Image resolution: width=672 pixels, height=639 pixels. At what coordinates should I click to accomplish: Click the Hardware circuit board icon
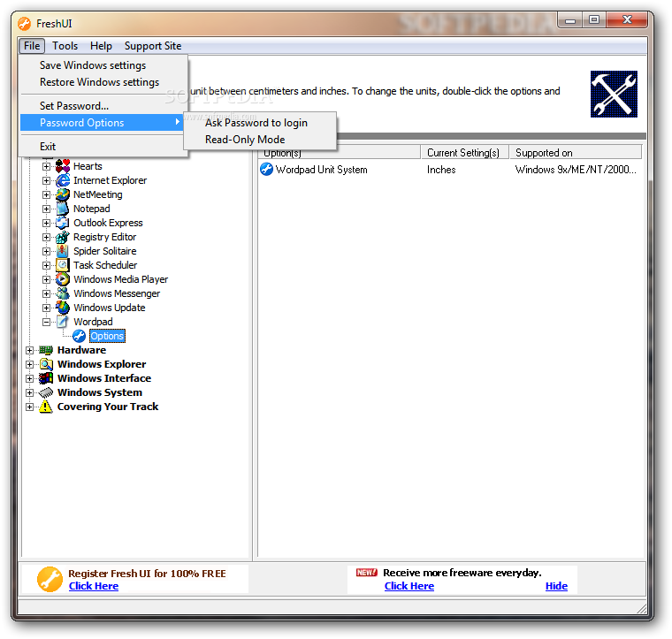coord(46,350)
